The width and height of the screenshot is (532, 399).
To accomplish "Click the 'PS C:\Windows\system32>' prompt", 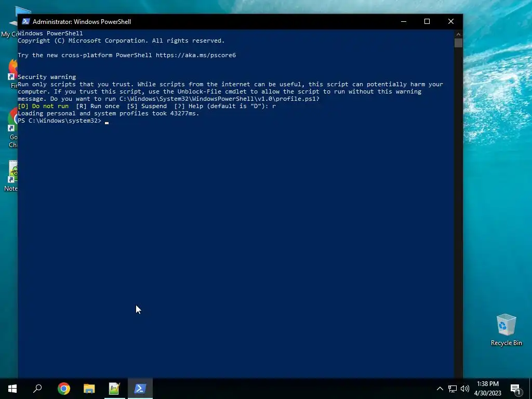I will pos(59,121).
